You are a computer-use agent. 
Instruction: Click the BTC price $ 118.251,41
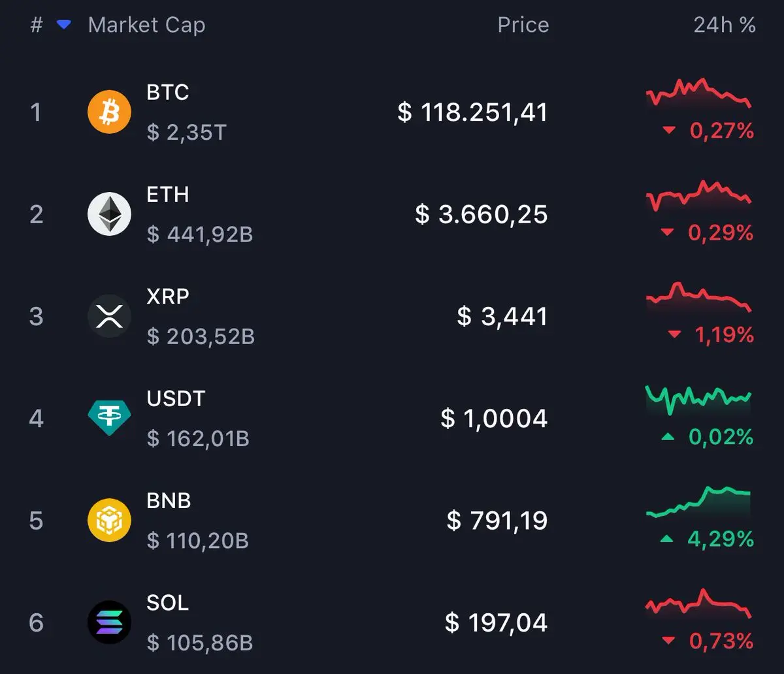click(472, 112)
